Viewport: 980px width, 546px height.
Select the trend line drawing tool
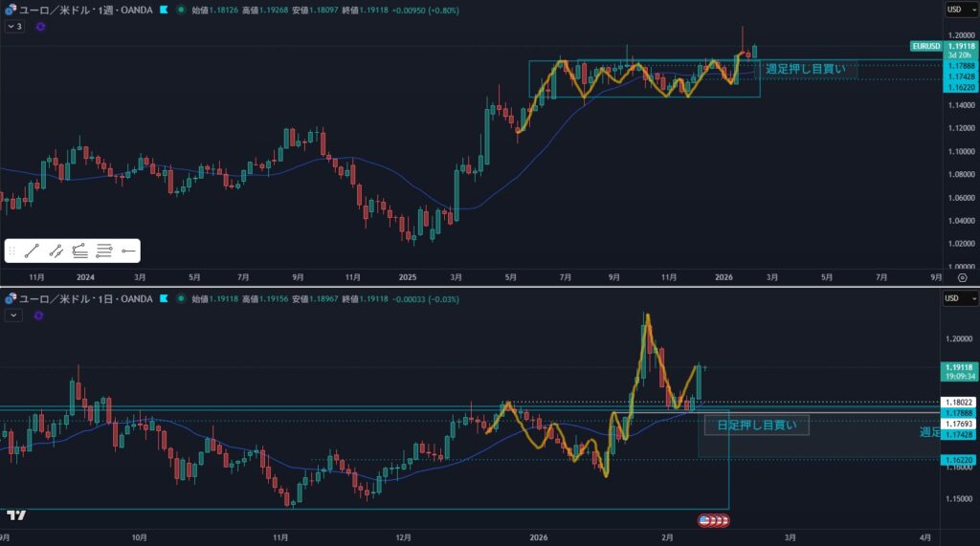33,251
